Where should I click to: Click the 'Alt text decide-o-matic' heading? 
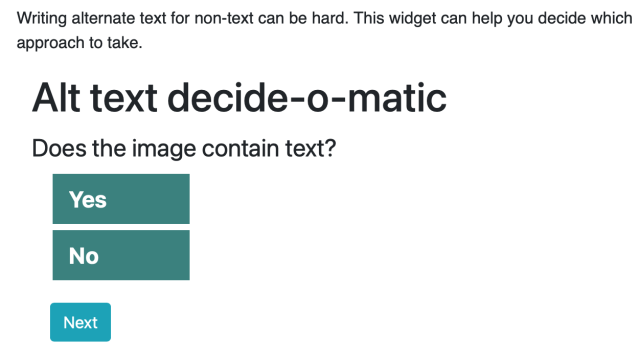pyautogui.click(x=239, y=98)
